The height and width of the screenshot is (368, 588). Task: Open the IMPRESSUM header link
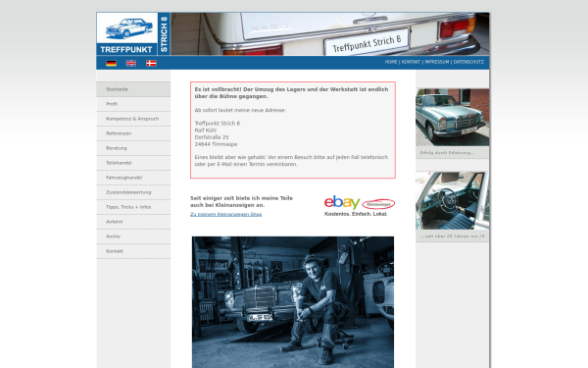[437, 62]
